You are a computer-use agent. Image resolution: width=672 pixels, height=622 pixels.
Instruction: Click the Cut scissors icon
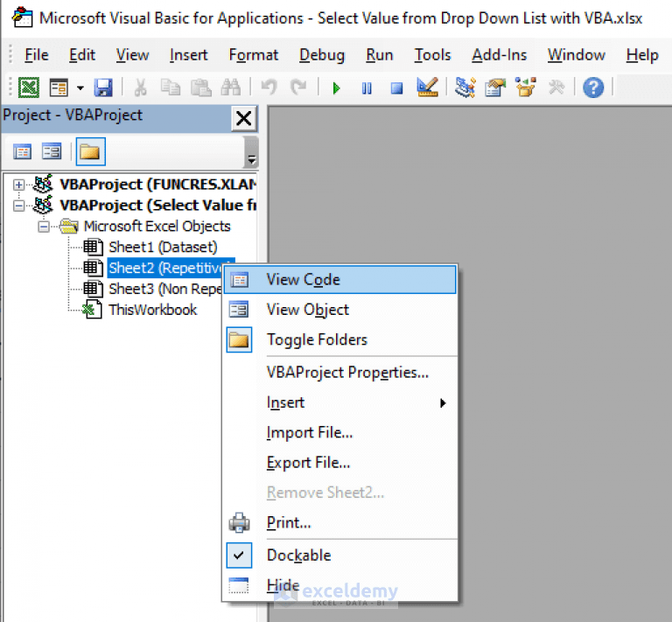140,87
